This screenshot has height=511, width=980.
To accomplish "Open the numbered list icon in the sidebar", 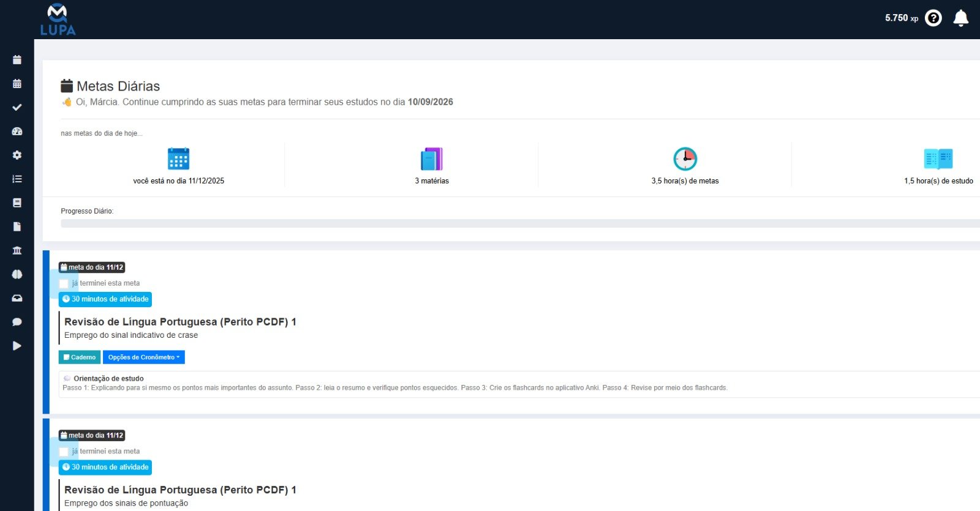I will tap(17, 179).
